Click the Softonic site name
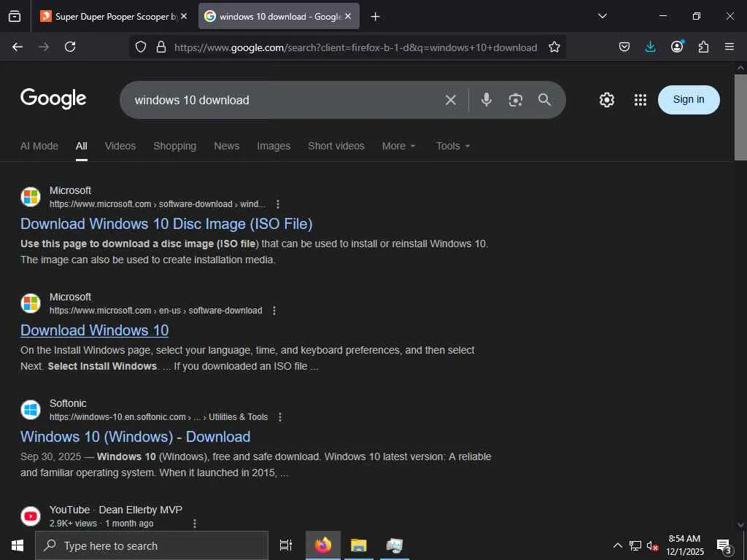The width and height of the screenshot is (747, 560). 68,403
